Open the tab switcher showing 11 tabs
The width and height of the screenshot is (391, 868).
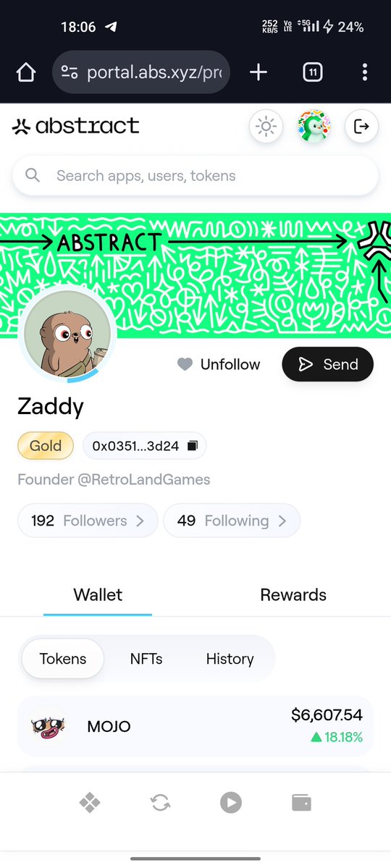pyautogui.click(x=312, y=72)
